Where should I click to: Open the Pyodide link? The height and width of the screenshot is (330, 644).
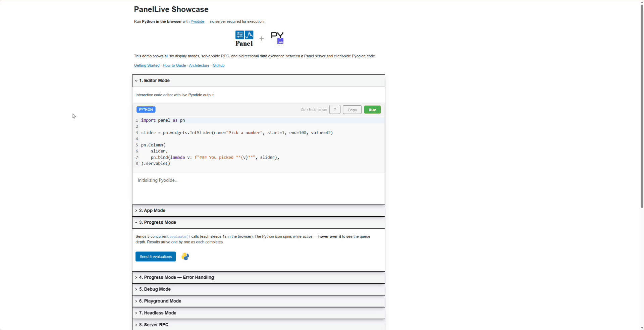click(197, 21)
